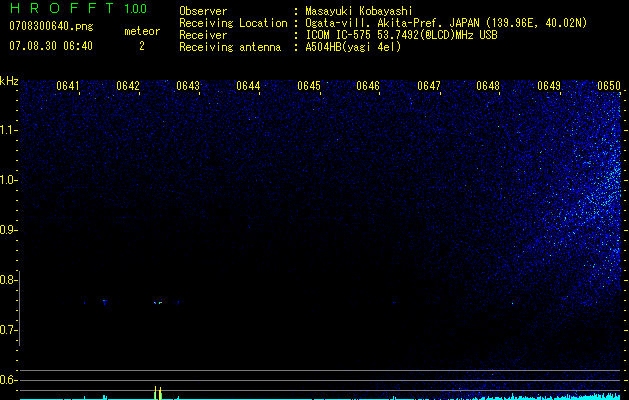629x400 pixels.
Task: Click the HROFFT 1.0.0 title text
Action: (x=78, y=8)
